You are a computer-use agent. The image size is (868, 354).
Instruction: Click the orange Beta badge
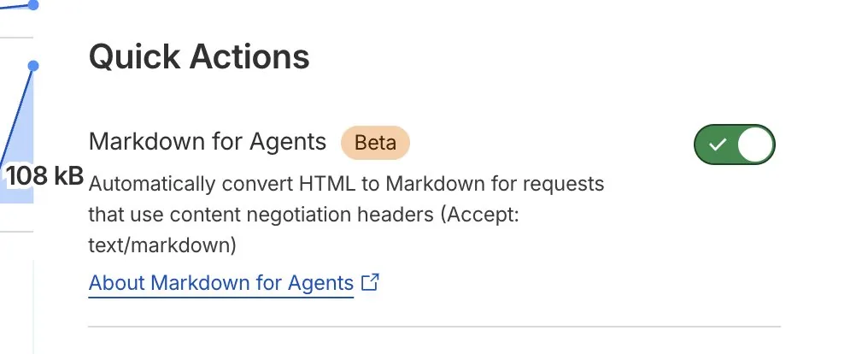click(x=375, y=143)
